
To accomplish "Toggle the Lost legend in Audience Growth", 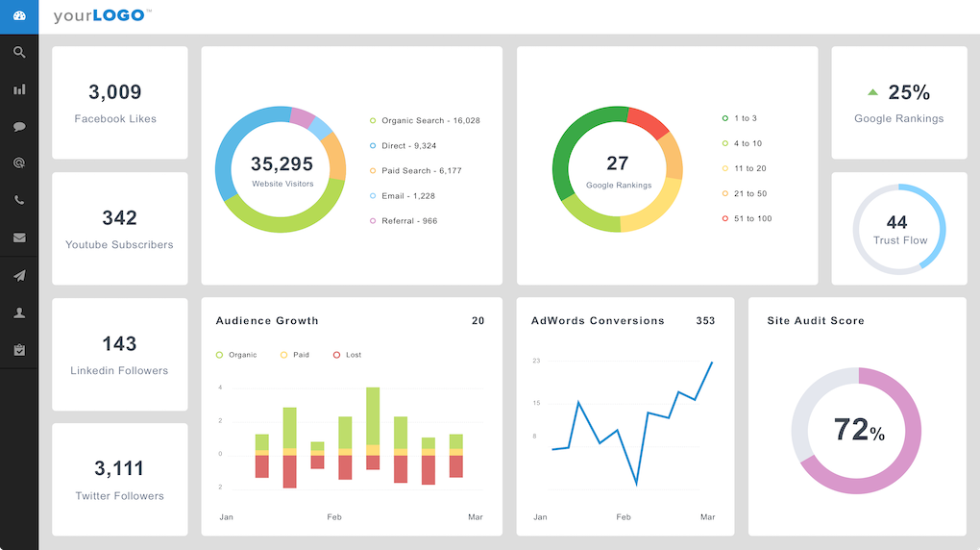I will point(347,355).
